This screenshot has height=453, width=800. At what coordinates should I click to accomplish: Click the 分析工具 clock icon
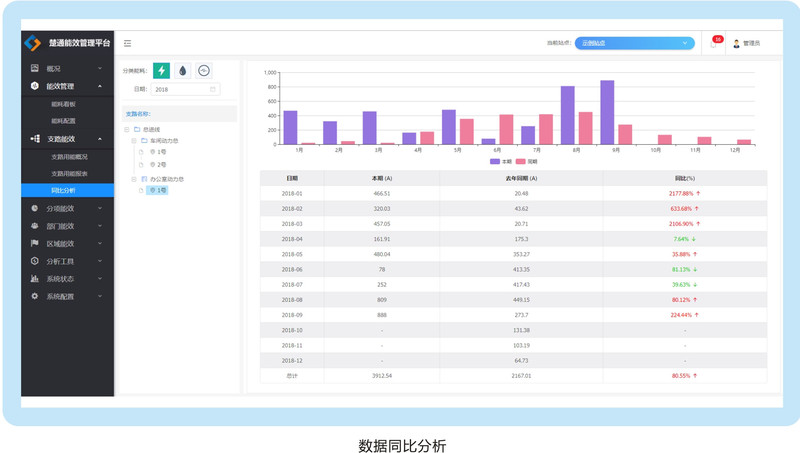[x=35, y=261]
